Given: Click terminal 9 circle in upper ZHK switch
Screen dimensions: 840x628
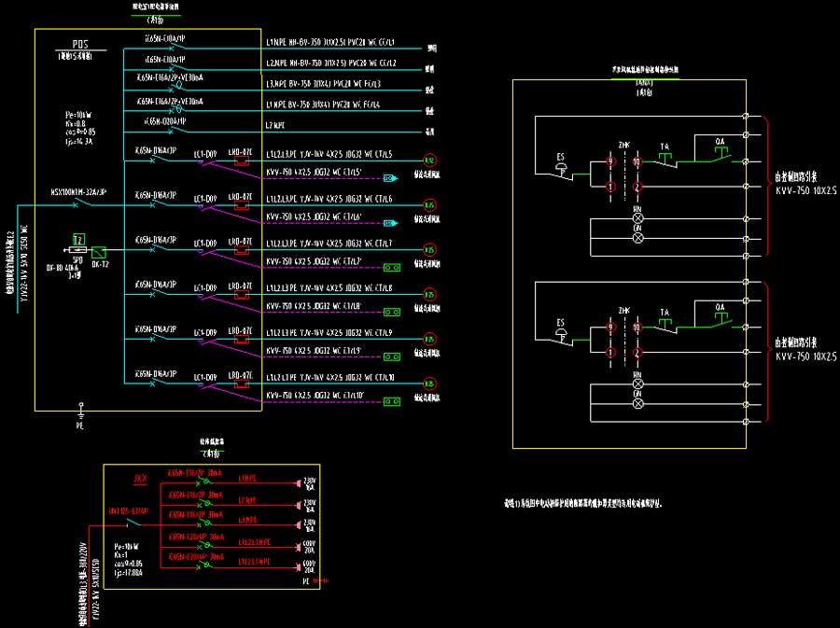Looking at the screenshot, I should pos(610,161).
